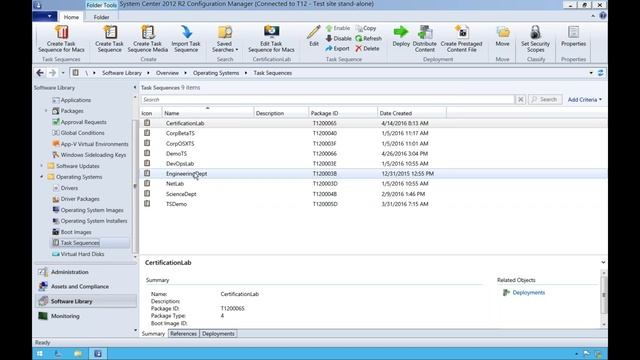Collapse the Operating Systems node
Viewport: 640px width, 360px height.
coord(41,177)
